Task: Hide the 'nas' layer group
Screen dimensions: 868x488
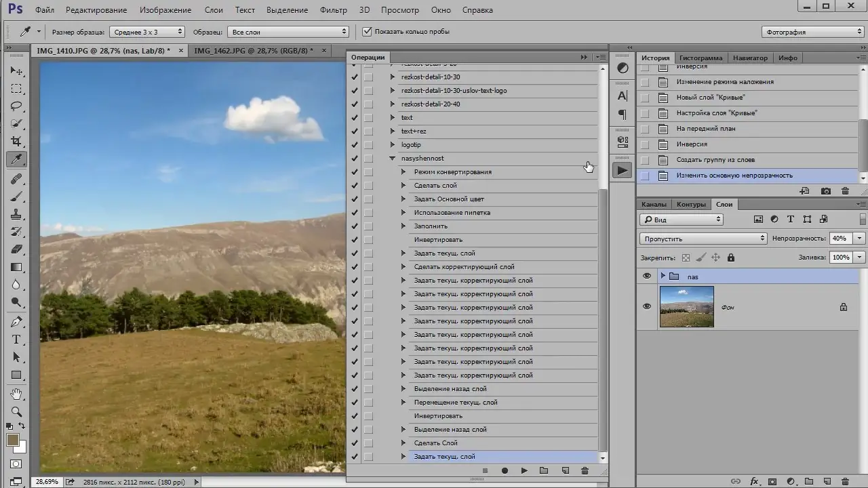Action: (646, 276)
